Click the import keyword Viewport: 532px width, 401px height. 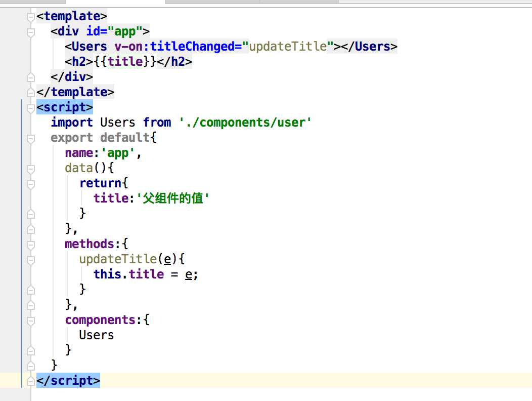click(72, 122)
